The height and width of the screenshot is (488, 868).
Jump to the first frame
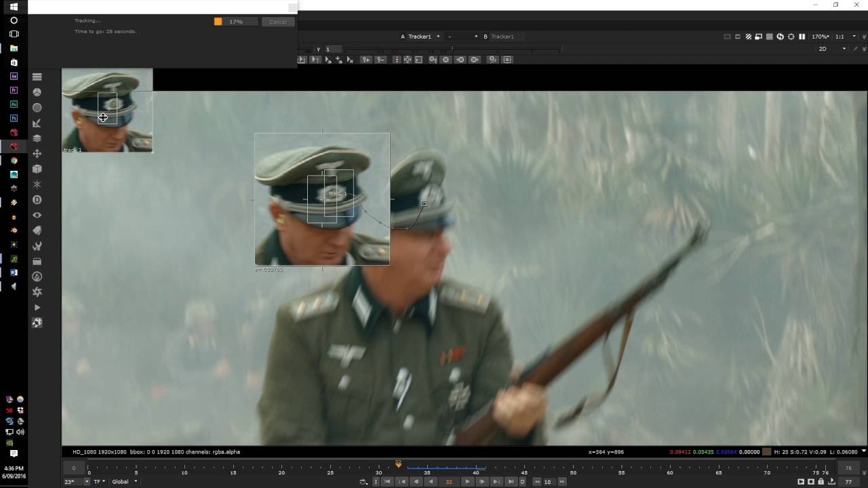[x=387, y=481]
